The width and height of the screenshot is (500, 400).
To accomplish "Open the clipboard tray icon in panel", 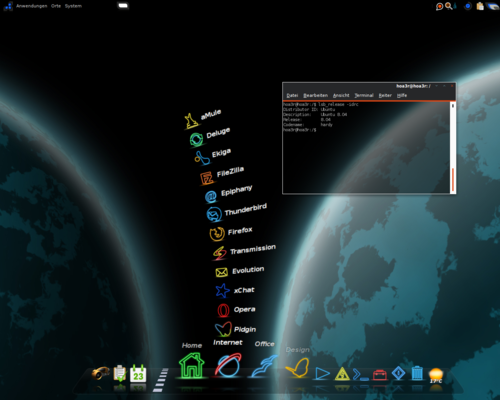I will [x=480, y=6].
